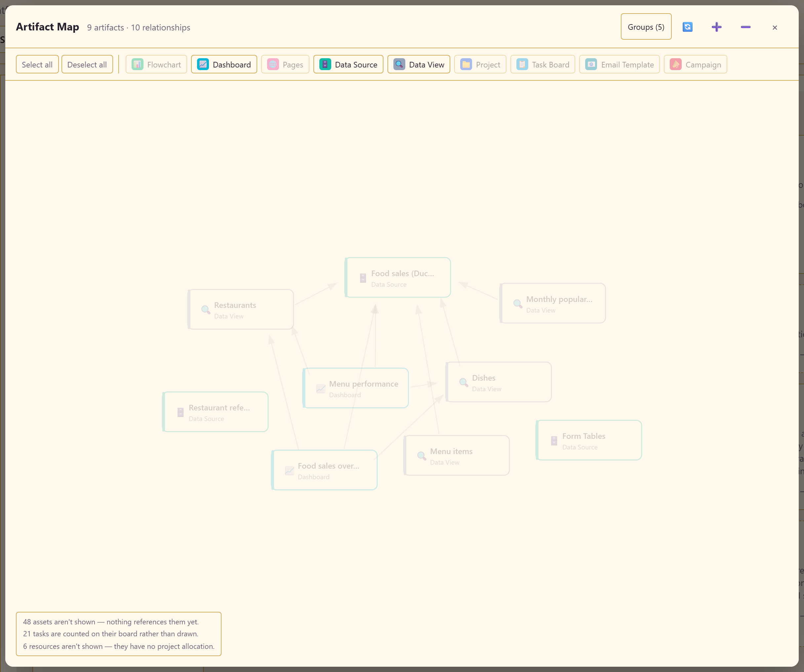The image size is (804, 672).
Task: Click the magnifier icon on Restaurants node
Action: [206, 310]
